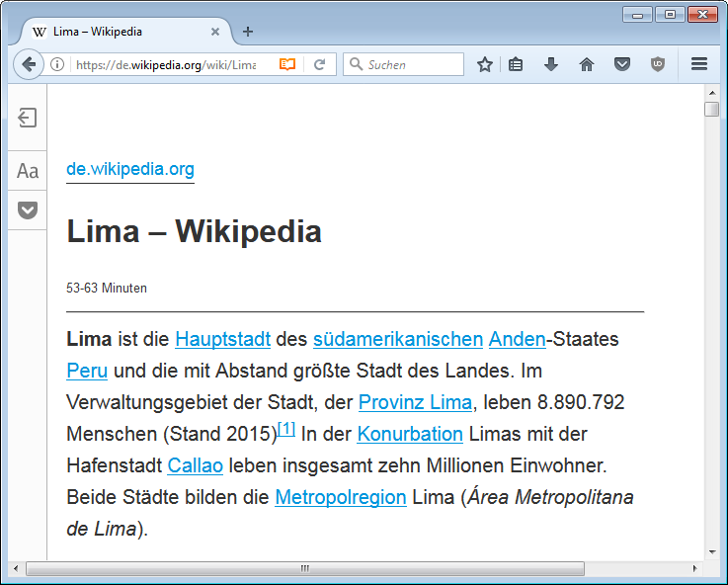Close Reader View sidebar button

[28, 118]
